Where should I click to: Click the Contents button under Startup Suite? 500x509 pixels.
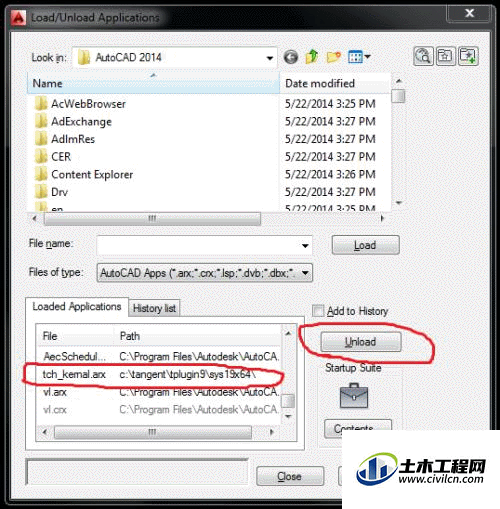tap(357, 428)
